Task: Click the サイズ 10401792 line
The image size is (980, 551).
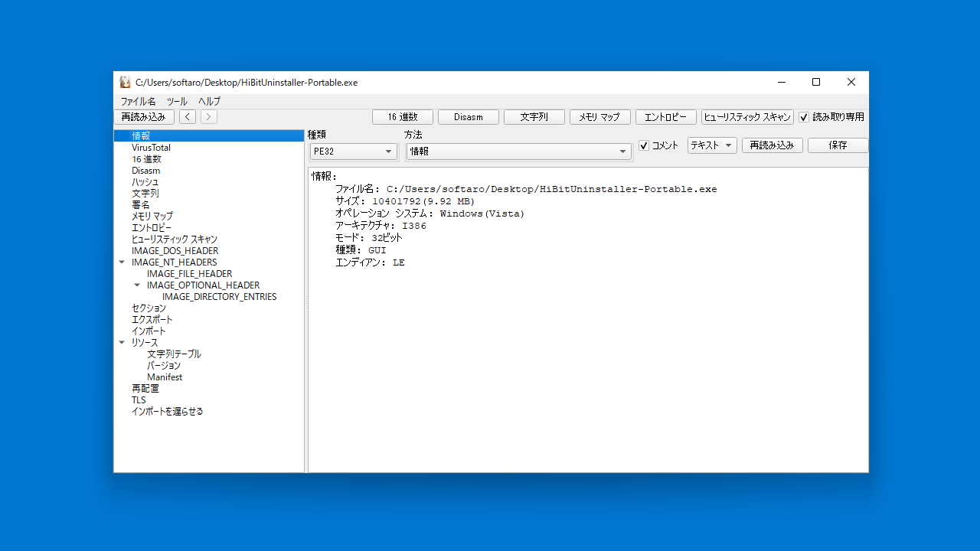Action: pos(405,201)
